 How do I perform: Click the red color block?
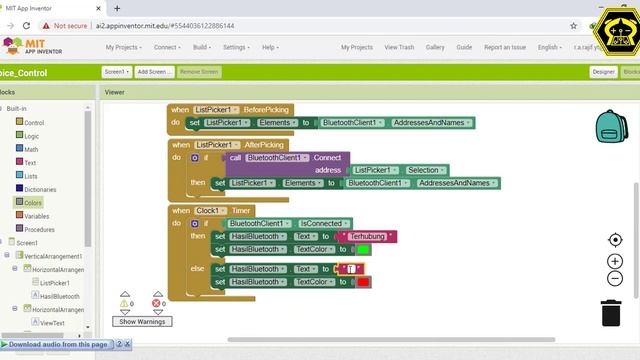(x=363, y=282)
